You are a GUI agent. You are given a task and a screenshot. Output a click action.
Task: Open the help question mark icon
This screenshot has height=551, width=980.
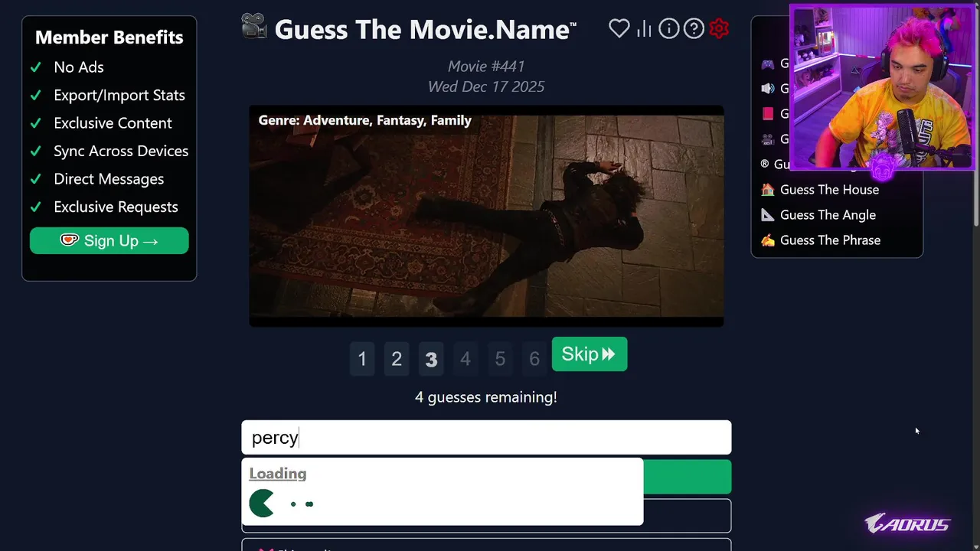click(x=694, y=28)
